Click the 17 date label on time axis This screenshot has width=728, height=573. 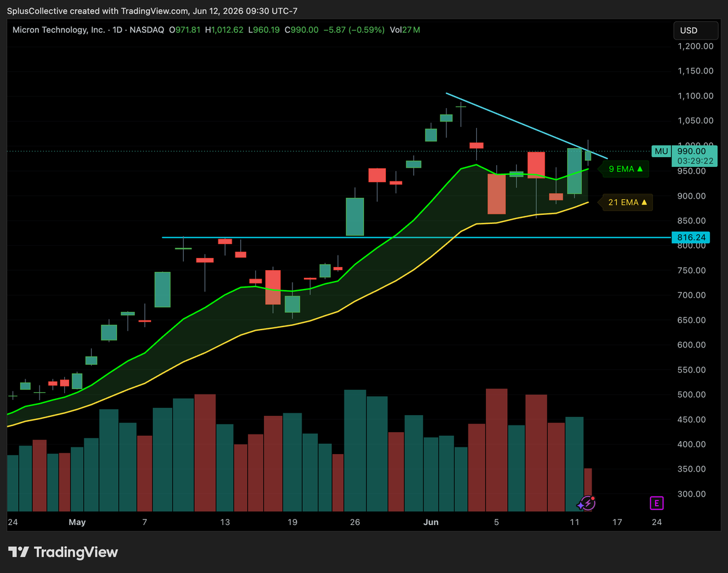617,522
